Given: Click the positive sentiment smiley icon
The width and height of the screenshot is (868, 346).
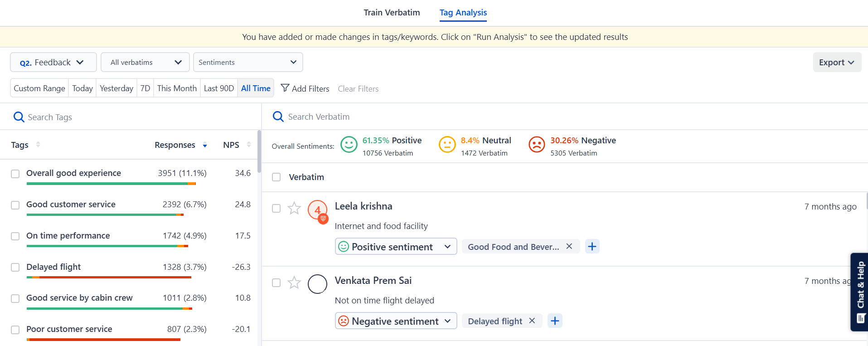Looking at the screenshot, I should [x=349, y=145].
